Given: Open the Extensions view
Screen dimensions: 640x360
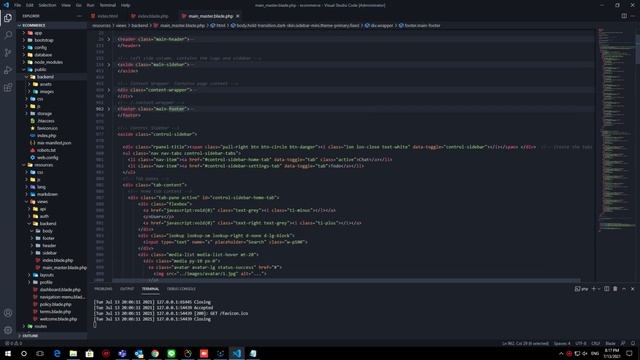Looking at the screenshot, I should (8, 88).
